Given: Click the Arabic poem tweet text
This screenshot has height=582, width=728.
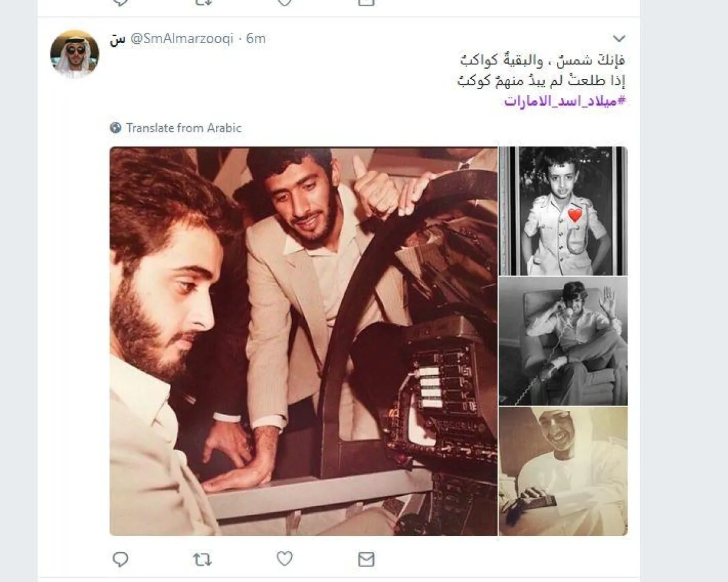Looking at the screenshot, I should [541, 70].
